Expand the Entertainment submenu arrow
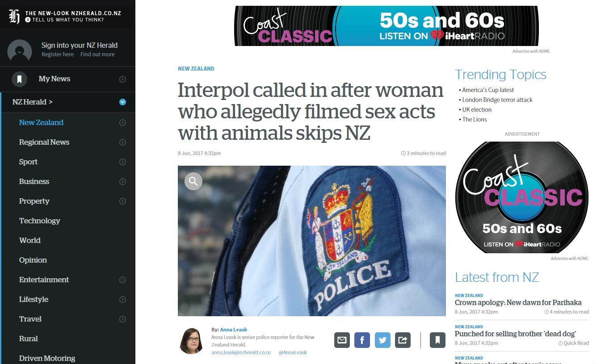 coord(122,280)
